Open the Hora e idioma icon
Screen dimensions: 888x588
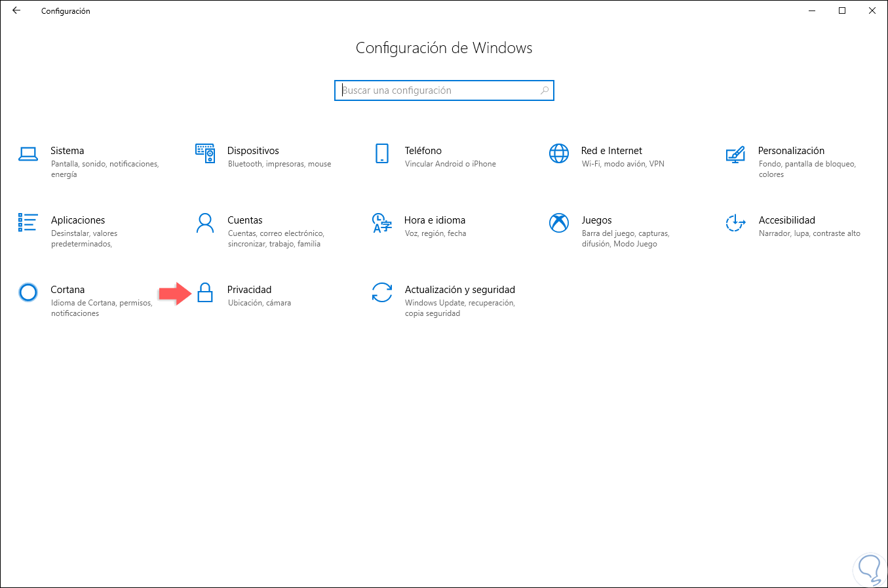[382, 223]
